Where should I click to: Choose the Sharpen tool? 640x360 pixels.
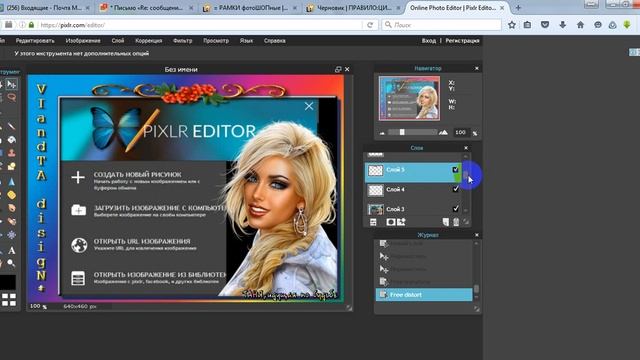11,181
